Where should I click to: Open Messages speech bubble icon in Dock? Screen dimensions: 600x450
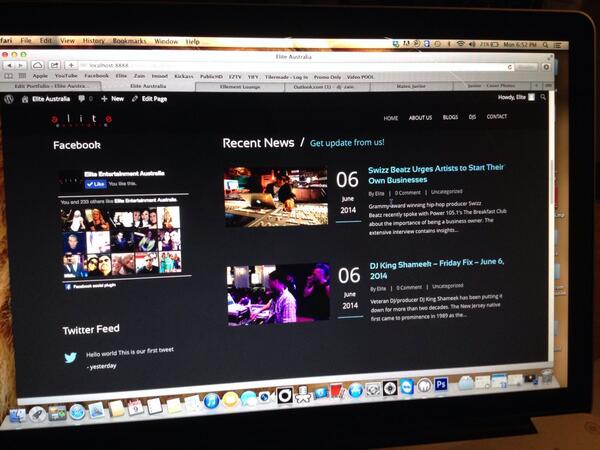point(249,398)
